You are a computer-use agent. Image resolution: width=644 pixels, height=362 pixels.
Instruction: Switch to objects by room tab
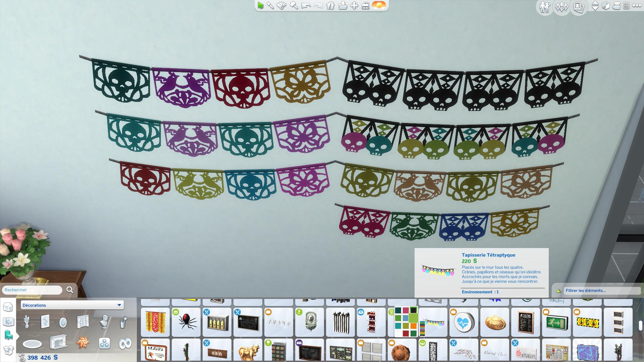click(x=8, y=321)
